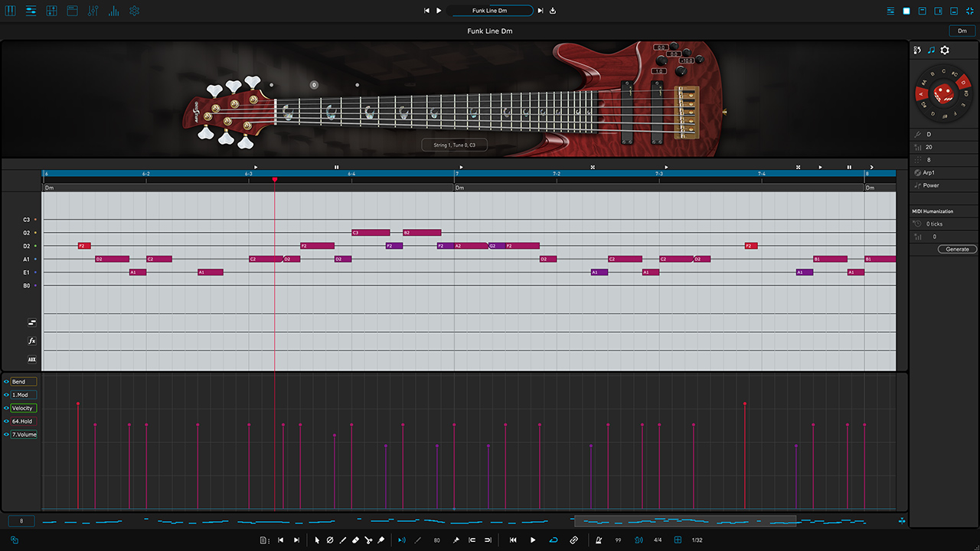Select the mute (null) tool

330,540
